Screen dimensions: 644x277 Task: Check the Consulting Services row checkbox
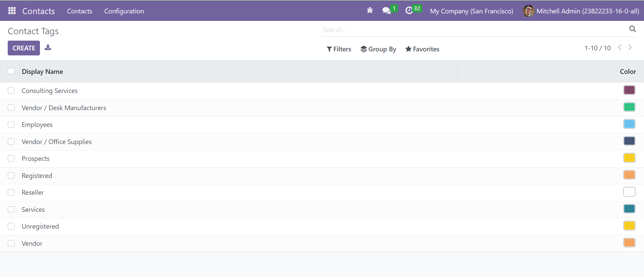coord(11,91)
